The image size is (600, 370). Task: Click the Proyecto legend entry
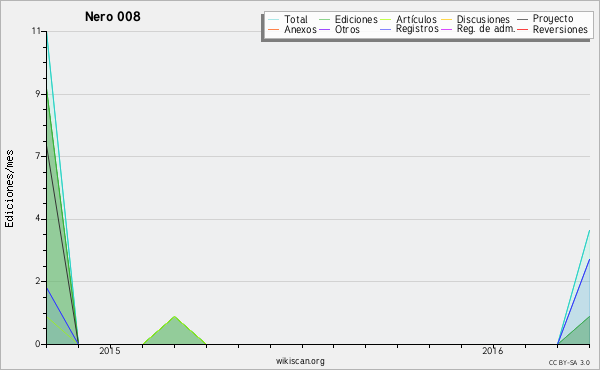[553, 19]
